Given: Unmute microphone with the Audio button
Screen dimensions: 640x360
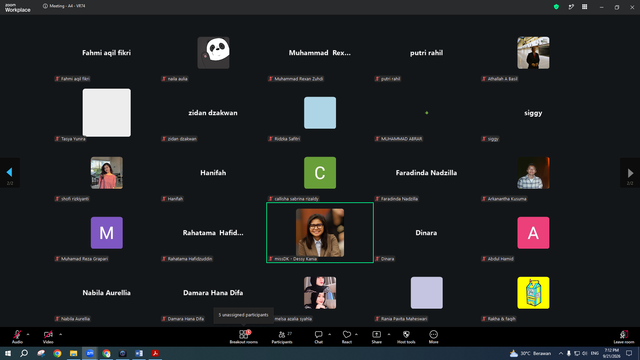Looking at the screenshot, I should pyautogui.click(x=17, y=337).
